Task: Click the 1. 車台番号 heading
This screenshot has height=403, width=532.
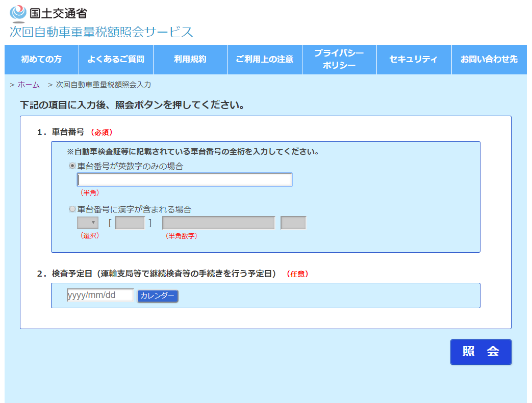Action: click(60, 132)
